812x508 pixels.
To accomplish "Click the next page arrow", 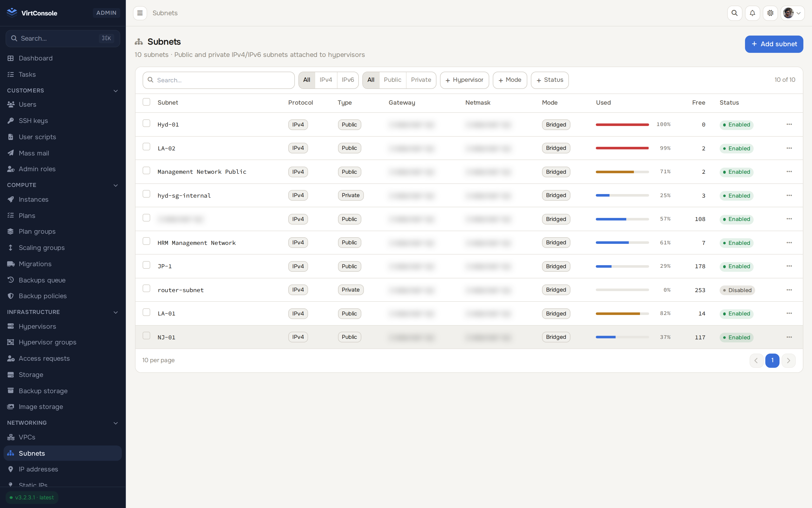I will click(788, 360).
